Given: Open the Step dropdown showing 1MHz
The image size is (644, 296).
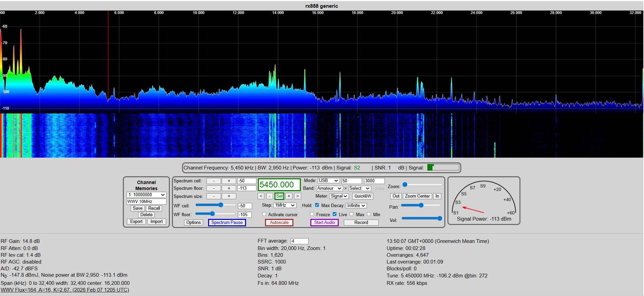Looking at the screenshot, I should click(285, 205).
